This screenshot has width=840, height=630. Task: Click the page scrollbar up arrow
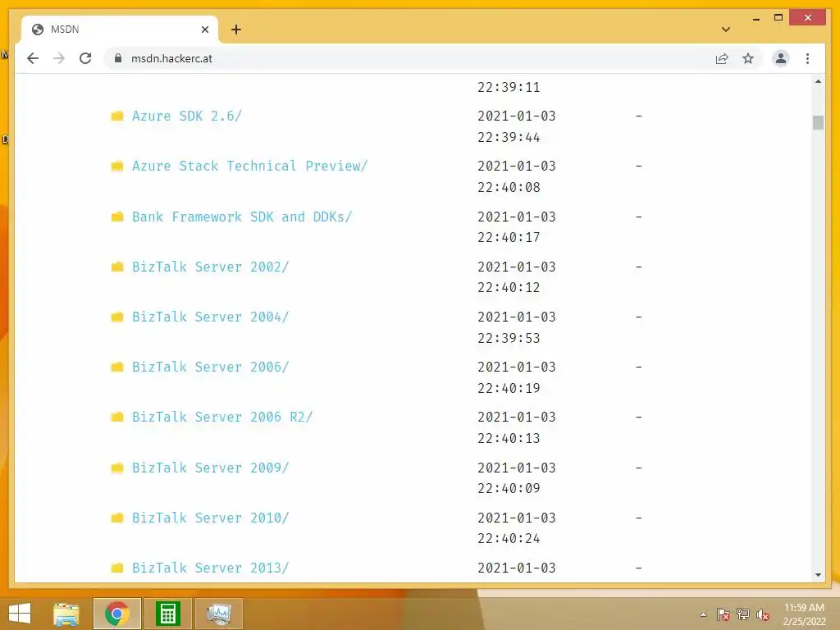coord(818,81)
